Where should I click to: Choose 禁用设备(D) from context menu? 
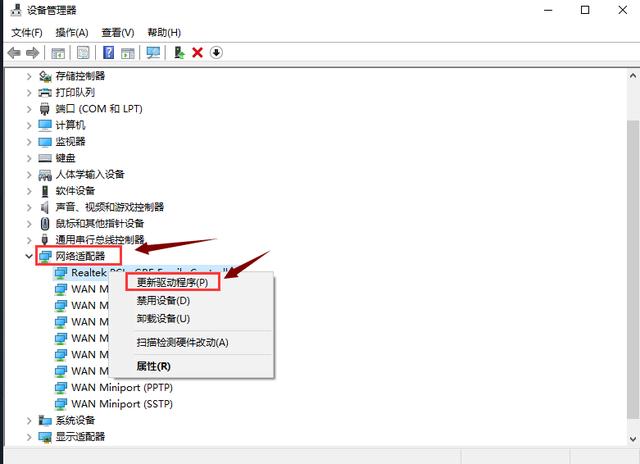click(163, 301)
